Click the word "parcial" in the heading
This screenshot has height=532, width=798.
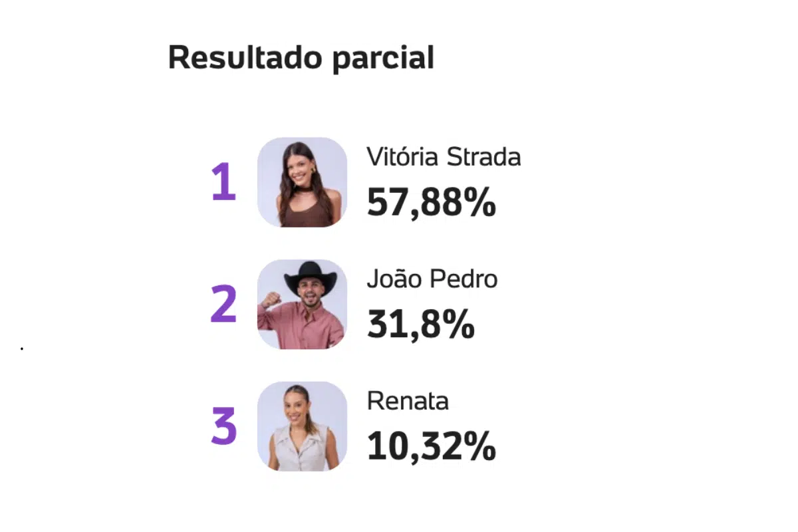click(382, 59)
